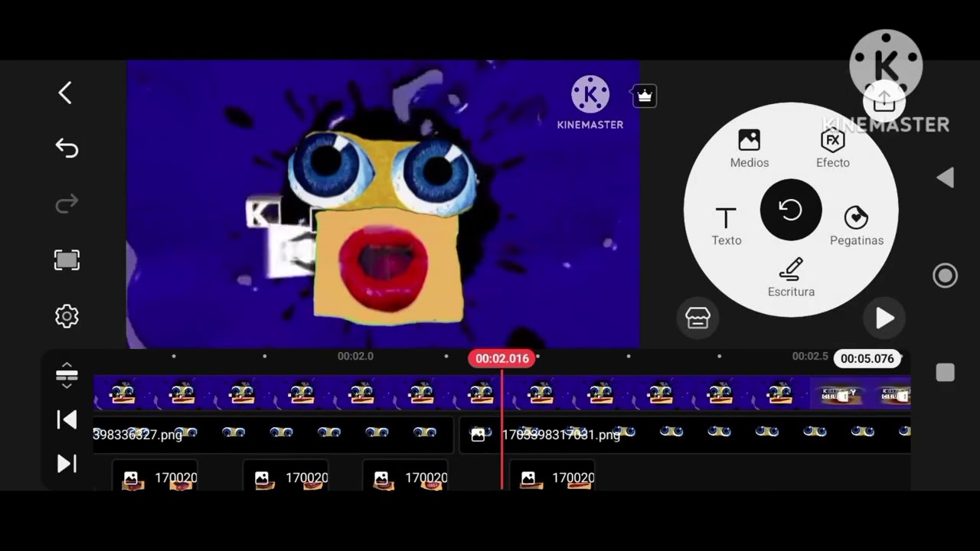Open the KineMaster asset store
The image size is (980, 551).
[x=697, y=318]
